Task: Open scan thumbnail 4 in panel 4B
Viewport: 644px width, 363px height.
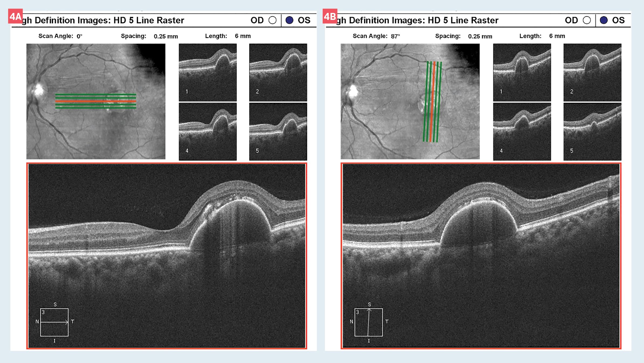Action: coord(522,132)
